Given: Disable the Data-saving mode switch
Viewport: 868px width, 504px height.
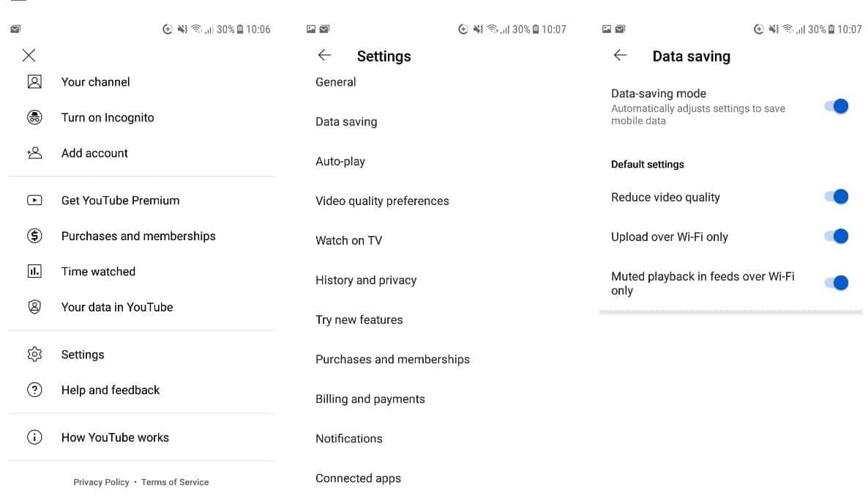Looking at the screenshot, I should [837, 106].
